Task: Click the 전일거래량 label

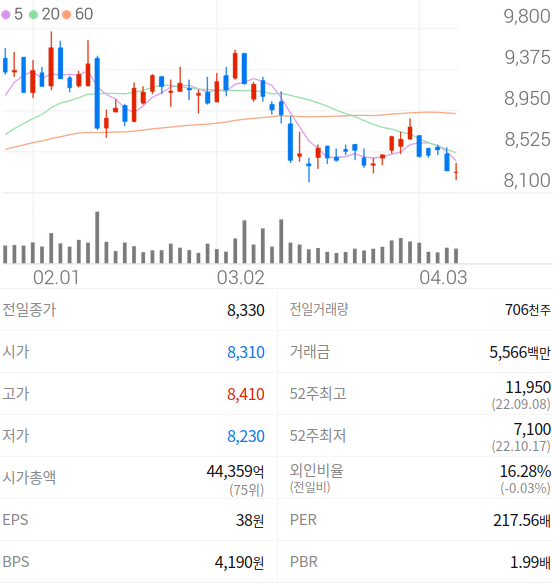Action: coord(319,309)
